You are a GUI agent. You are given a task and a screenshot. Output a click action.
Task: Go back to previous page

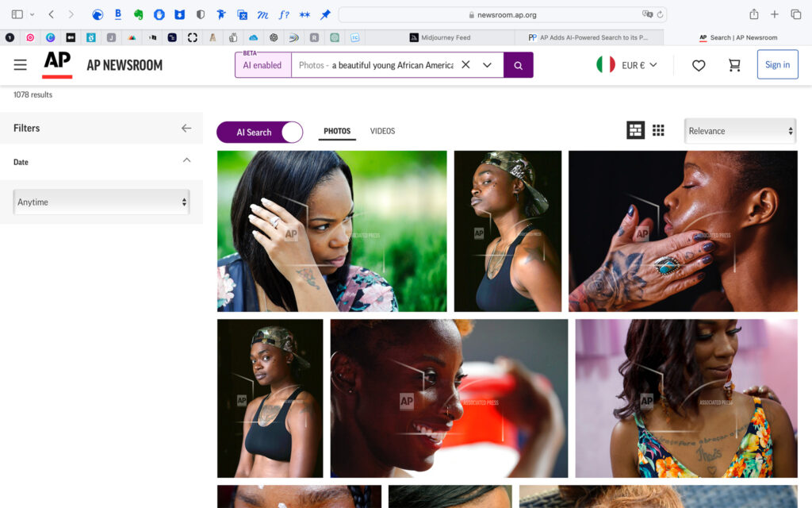(52, 14)
